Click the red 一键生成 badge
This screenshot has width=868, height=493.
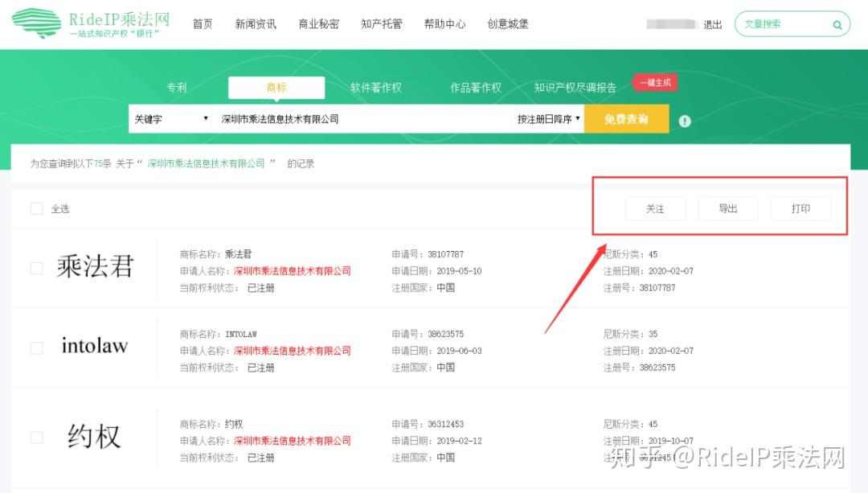655,83
